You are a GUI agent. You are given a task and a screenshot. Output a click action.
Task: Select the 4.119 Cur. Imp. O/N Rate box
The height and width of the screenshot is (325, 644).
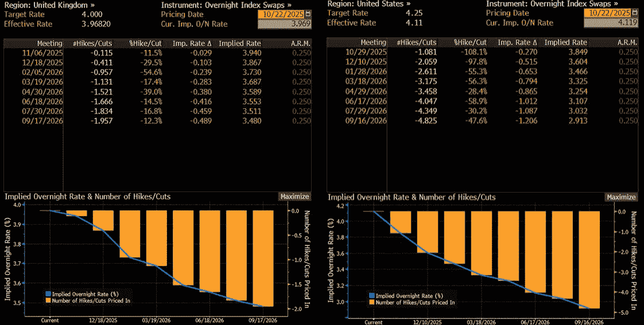click(610, 23)
